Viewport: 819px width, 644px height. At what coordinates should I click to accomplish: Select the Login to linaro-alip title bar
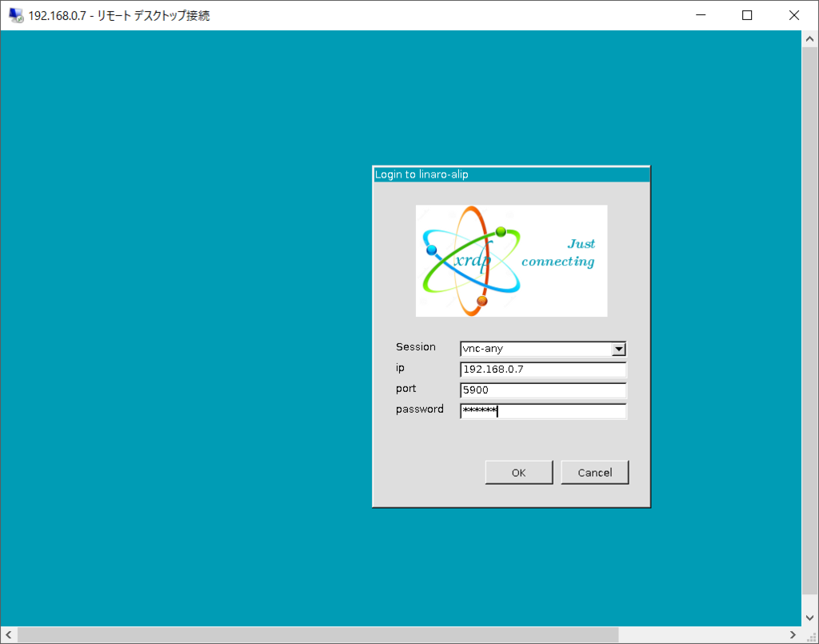(511, 174)
